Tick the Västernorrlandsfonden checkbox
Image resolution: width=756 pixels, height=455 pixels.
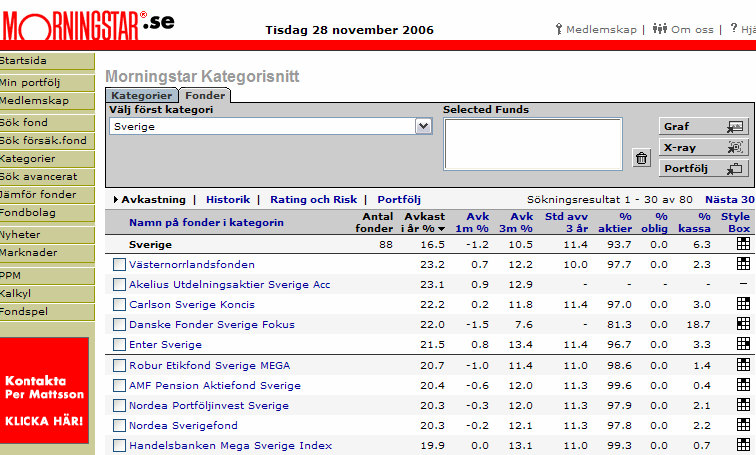(x=119, y=265)
